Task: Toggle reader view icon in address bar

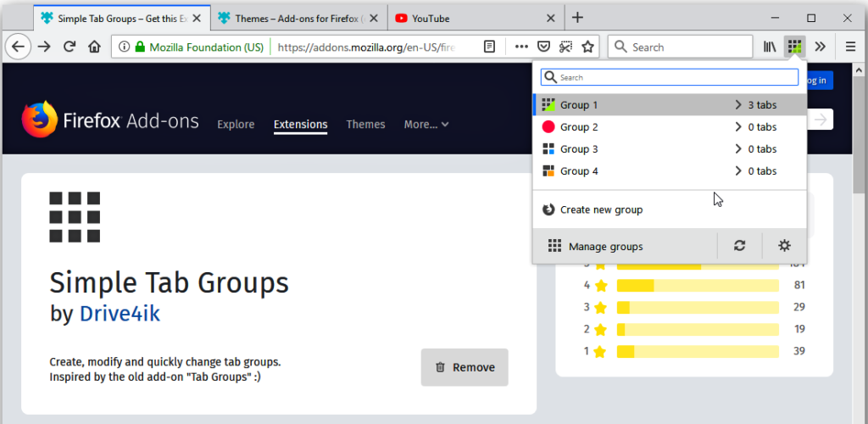Action: pyautogui.click(x=489, y=47)
